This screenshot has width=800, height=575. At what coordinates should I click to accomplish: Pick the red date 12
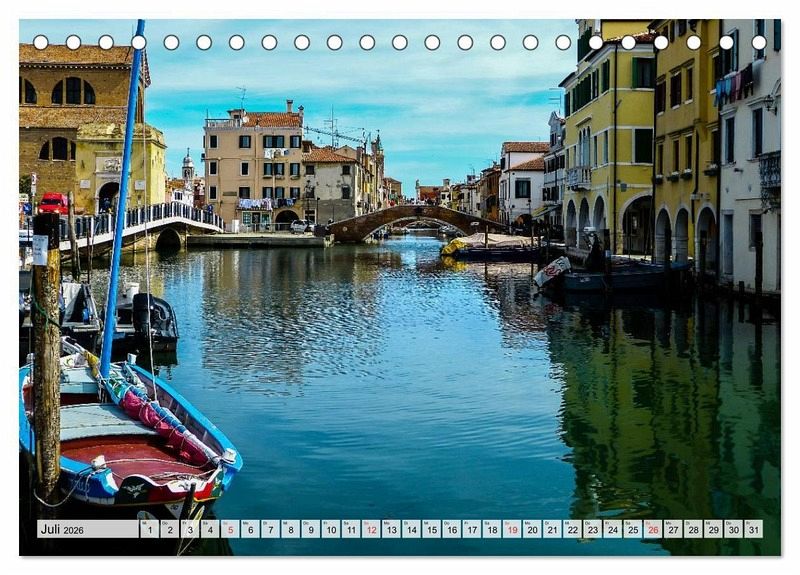pos(371,529)
